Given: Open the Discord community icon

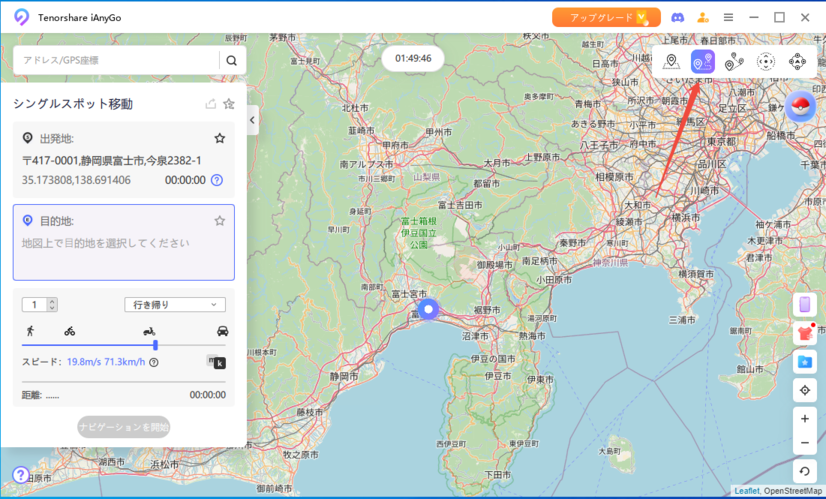Looking at the screenshot, I should (677, 17).
